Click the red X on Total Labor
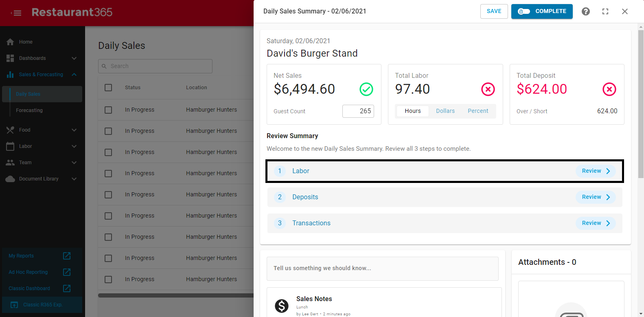This screenshot has width=644, height=317. coord(488,89)
